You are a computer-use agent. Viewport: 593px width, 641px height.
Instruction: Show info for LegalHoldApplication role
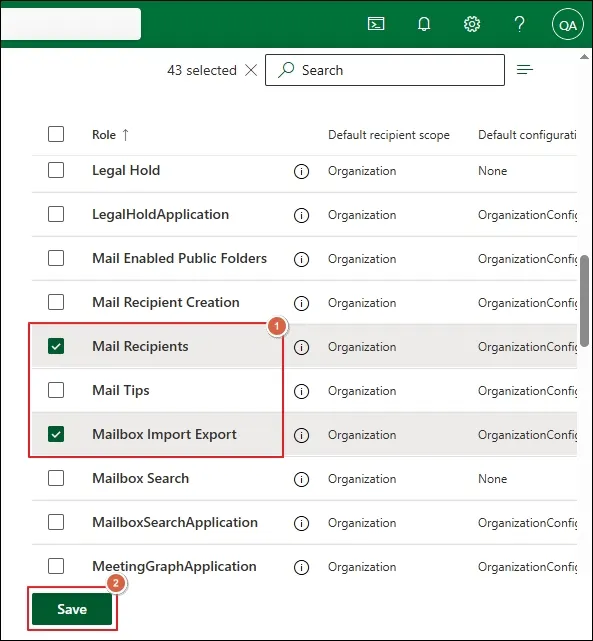301,215
